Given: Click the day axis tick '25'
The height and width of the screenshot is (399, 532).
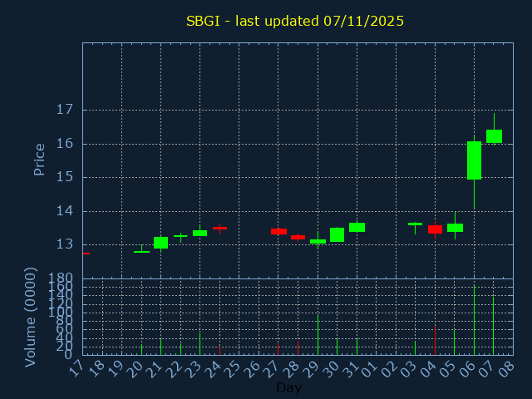Looking at the screenshot, I should (233, 368).
